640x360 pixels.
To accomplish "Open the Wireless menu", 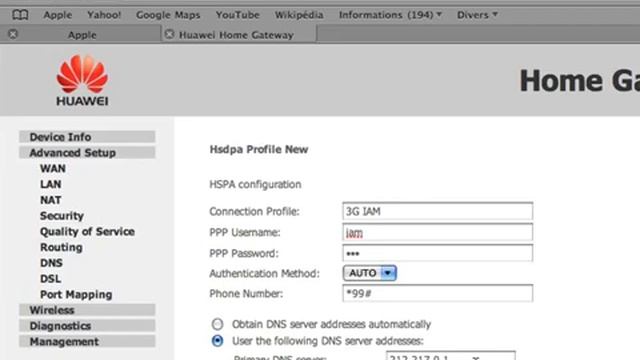I will [87, 310].
